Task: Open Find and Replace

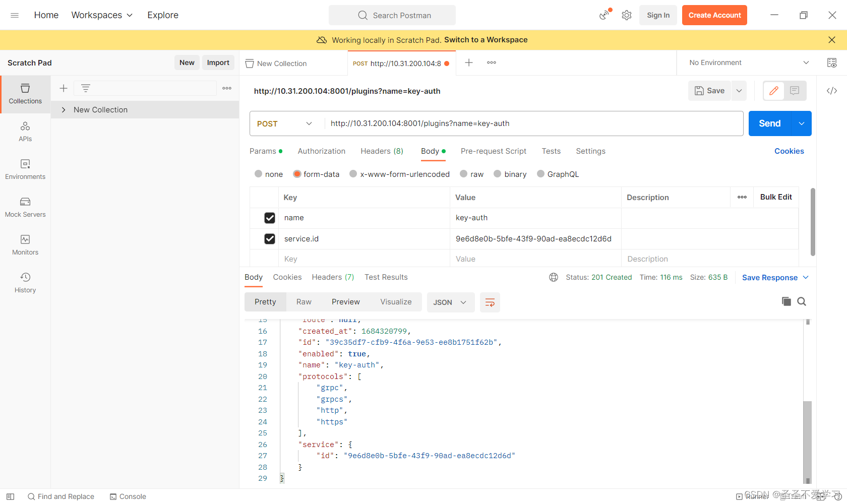Action: tap(61, 496)
